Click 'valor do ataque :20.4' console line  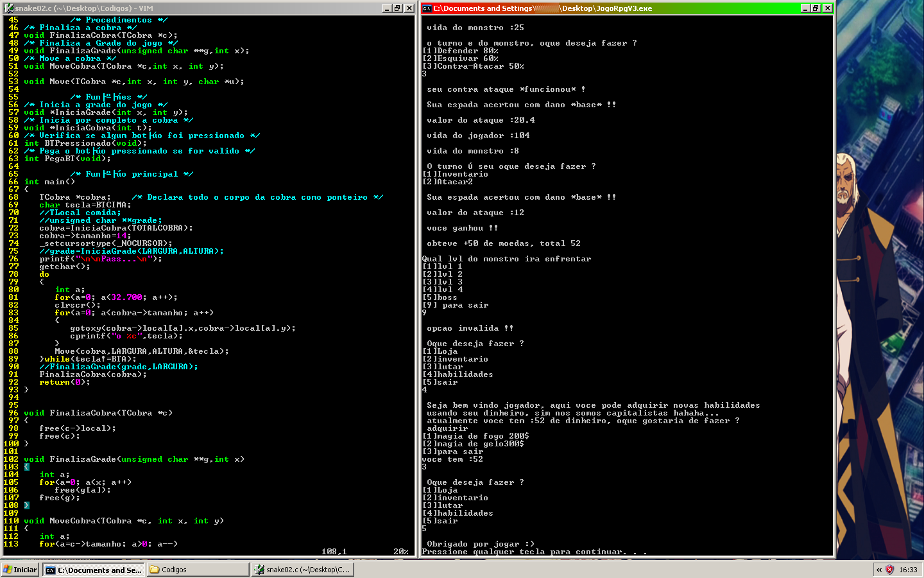[481, 120]
